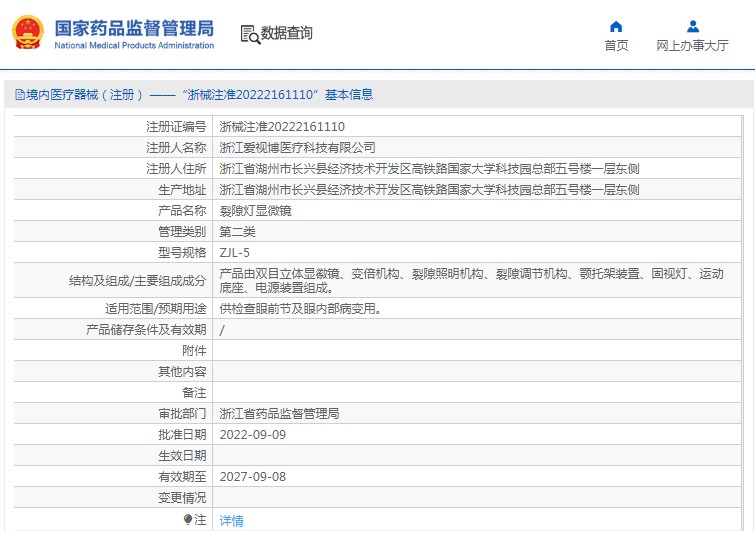
Task: Click the small icon before 注 label
Action: point(187,520)
